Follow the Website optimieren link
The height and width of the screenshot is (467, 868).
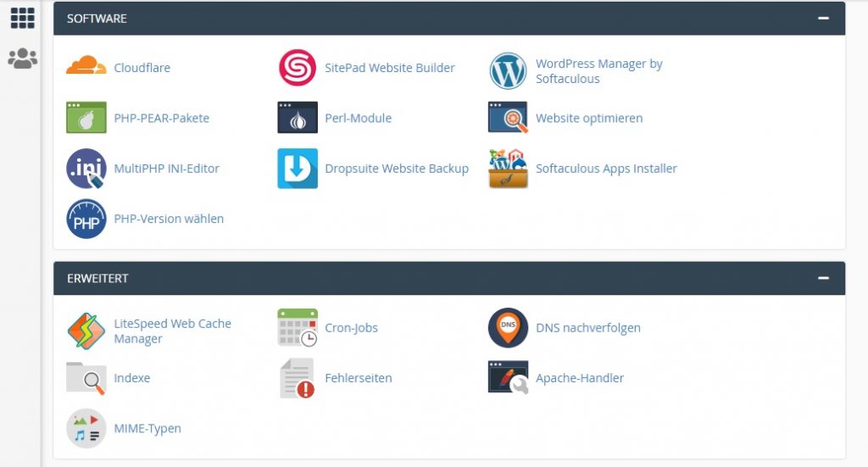click(589, 118)
